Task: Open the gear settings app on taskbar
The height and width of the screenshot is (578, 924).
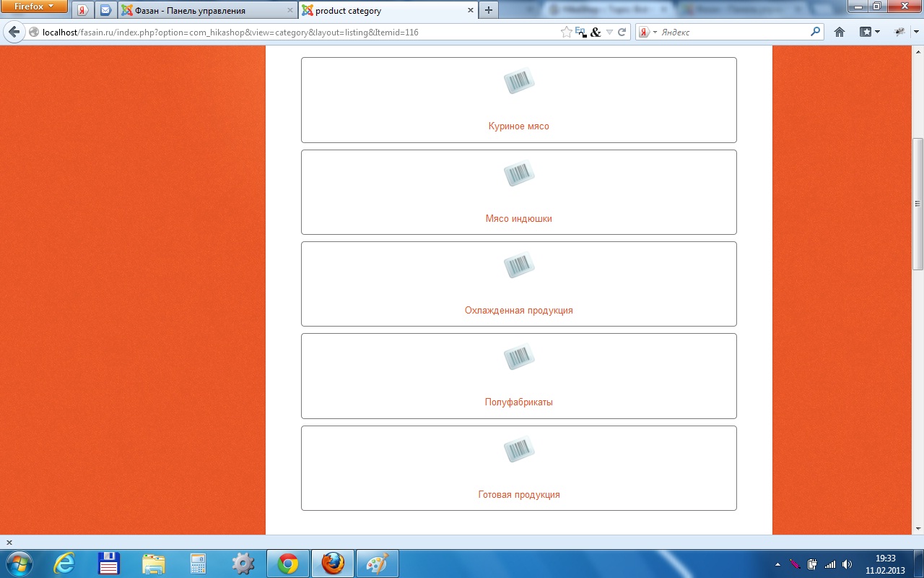Action: coord(243,564)
